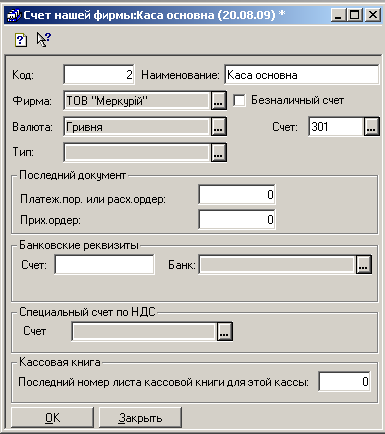The height and width of the screenshot is (434, 385).
Task: Open the help description icon
Action: pyautogui.click(x=21, y=40)
